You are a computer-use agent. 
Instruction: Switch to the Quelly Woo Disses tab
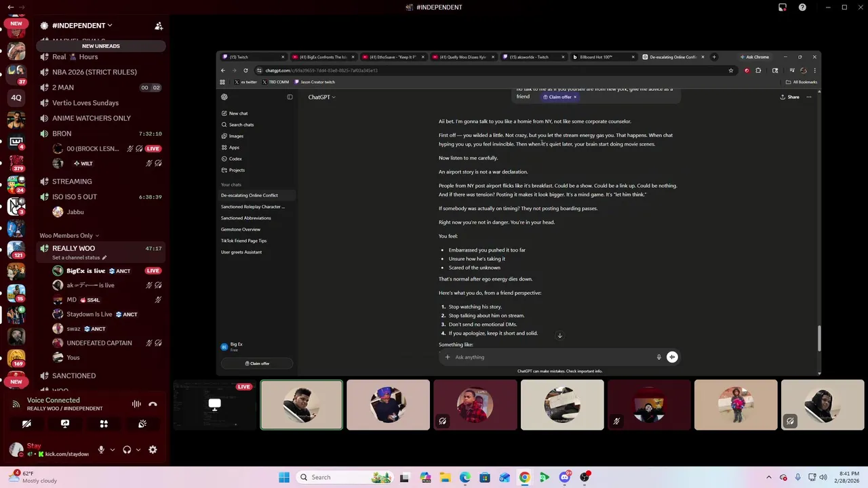[x=462, y=57]
